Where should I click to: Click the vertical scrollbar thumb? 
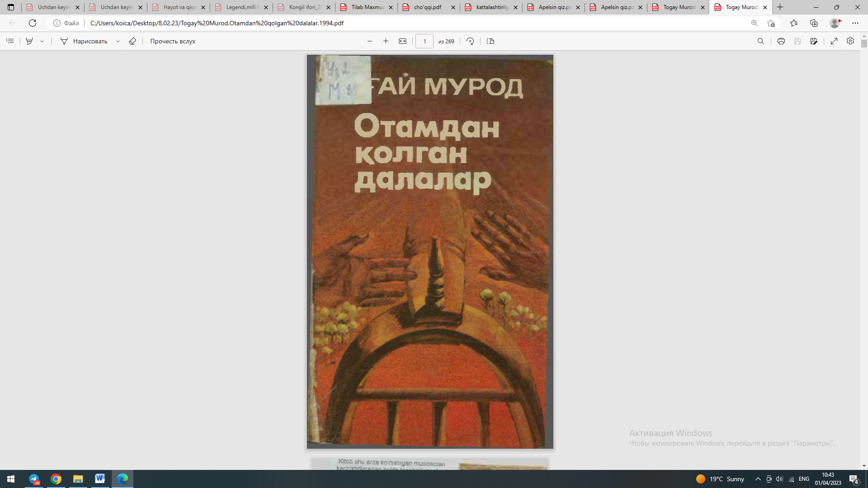click(864, 43)
